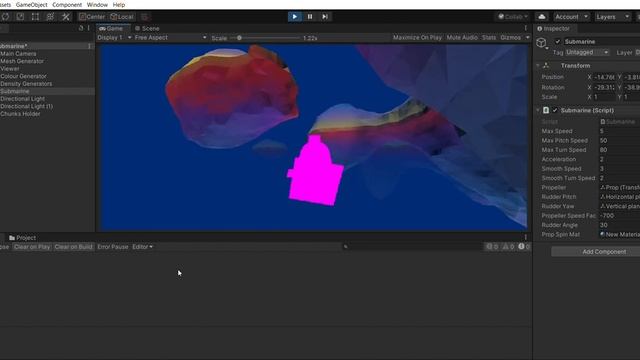The image size is (640, 360).
Task: Select Mesh Generator in hierarchy
Action: pos(22,61)
